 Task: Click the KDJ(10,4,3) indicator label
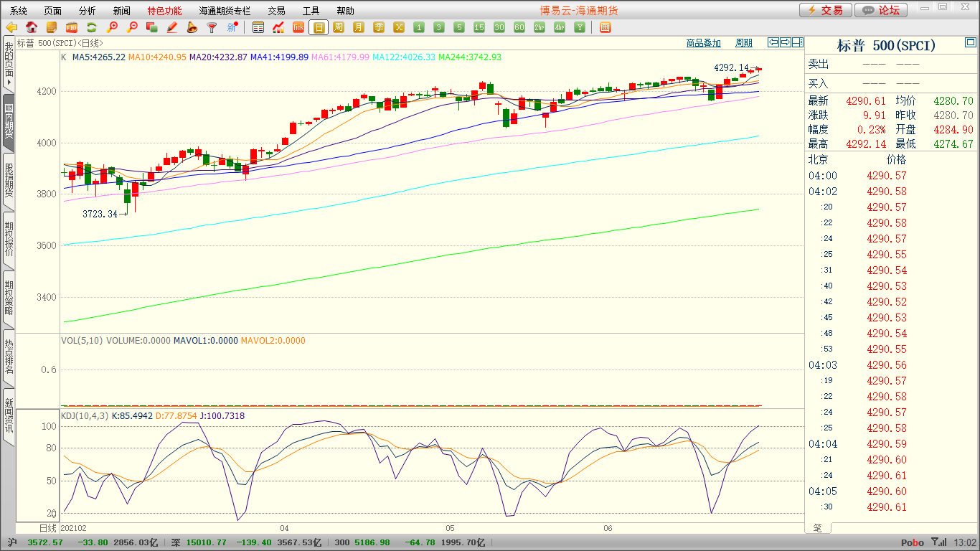click(x=85, y=415)
